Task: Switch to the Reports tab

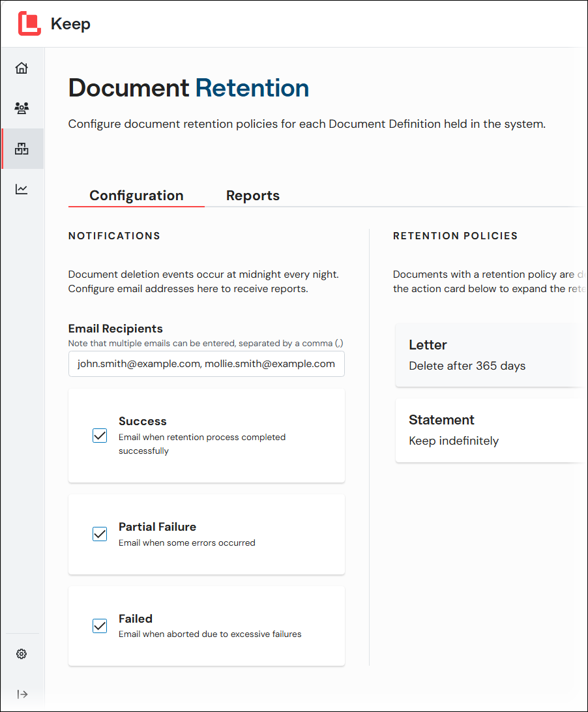Action: point(252,195)
